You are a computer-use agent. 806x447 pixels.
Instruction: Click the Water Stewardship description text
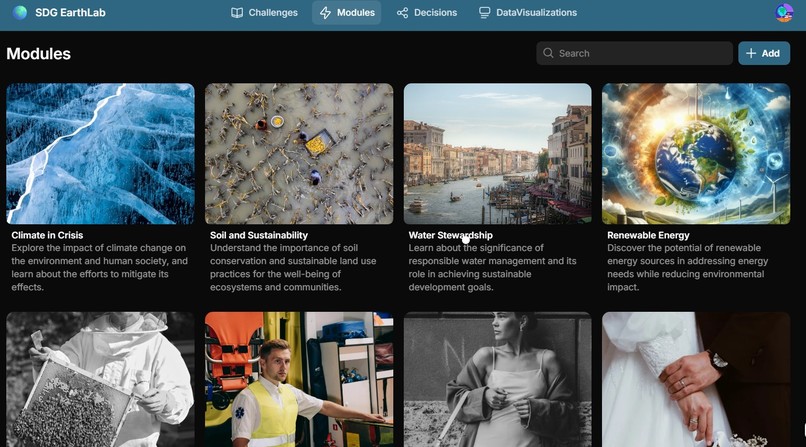(x=492, y=268)
